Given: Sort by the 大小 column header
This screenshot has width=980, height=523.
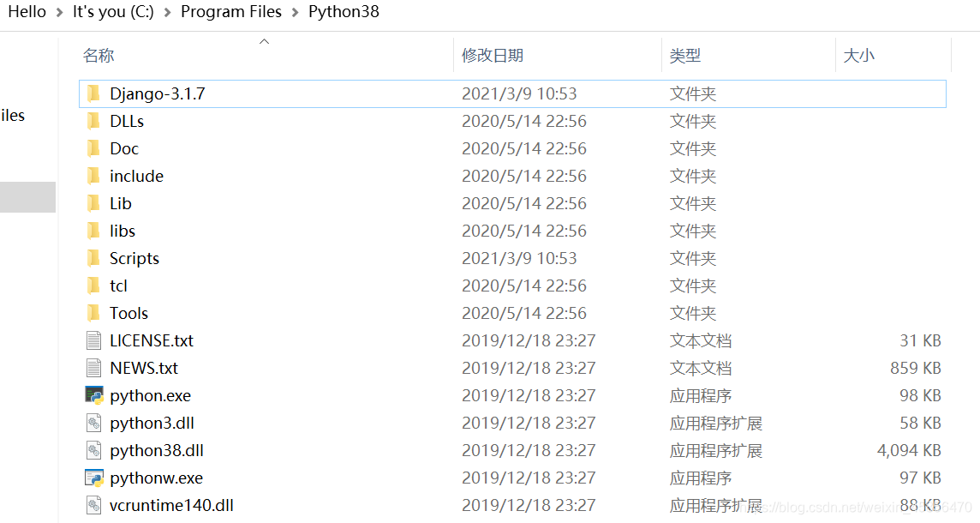Looking at the screenshot, I should pyautogui.click(x=858, y=56).
